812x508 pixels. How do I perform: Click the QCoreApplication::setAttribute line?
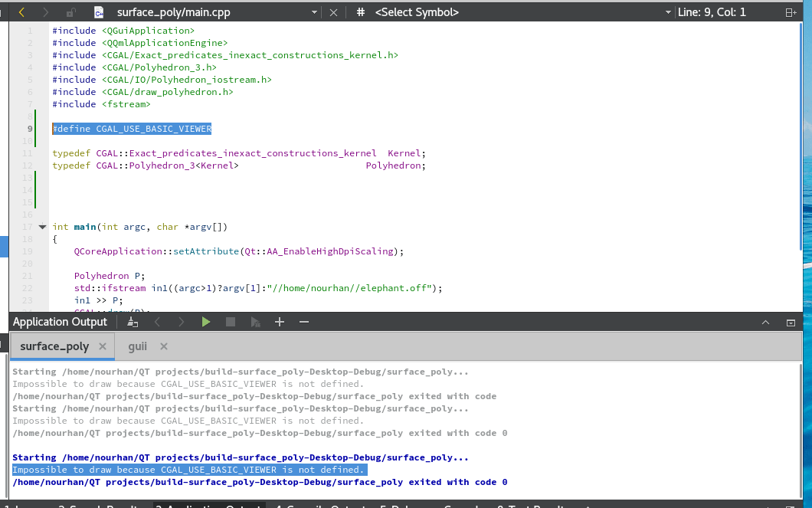[239, 251]
